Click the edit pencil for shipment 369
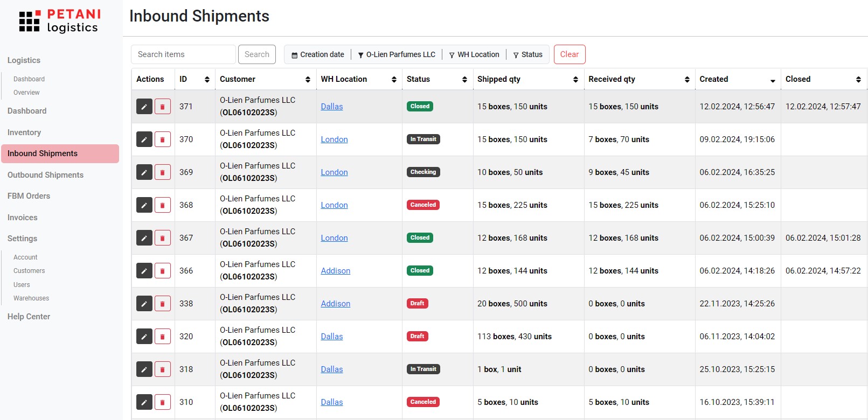Image resolution: width=868 pixels, height=420 pixels. pos(144,172)
